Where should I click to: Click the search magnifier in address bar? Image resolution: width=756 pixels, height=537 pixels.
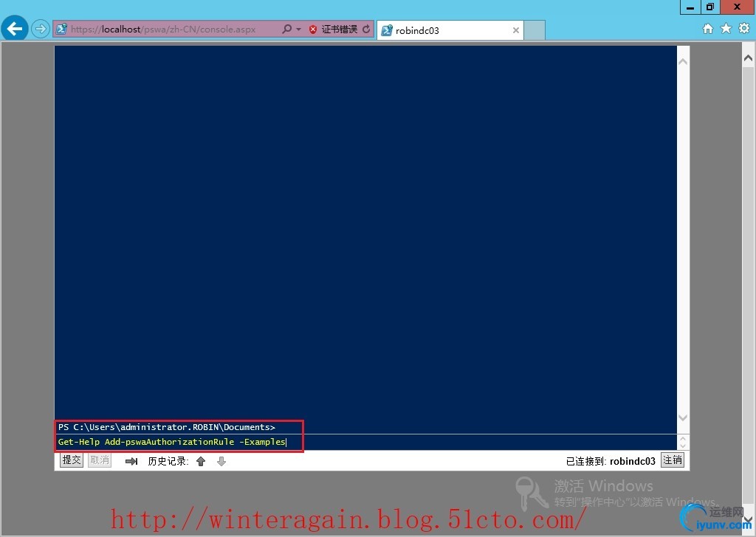coord(287,29)
